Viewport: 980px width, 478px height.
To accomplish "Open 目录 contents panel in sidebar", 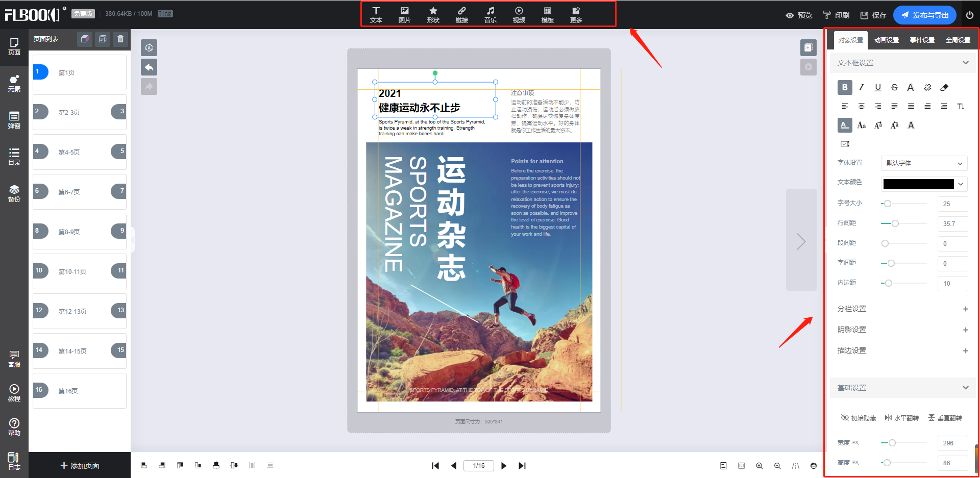I will click(14, 157).
